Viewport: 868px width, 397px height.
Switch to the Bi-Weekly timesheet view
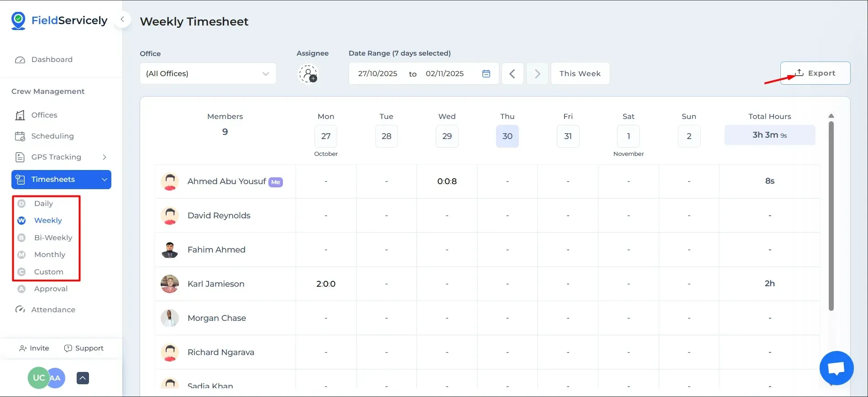pyautogui.click(x=53, y=238)
